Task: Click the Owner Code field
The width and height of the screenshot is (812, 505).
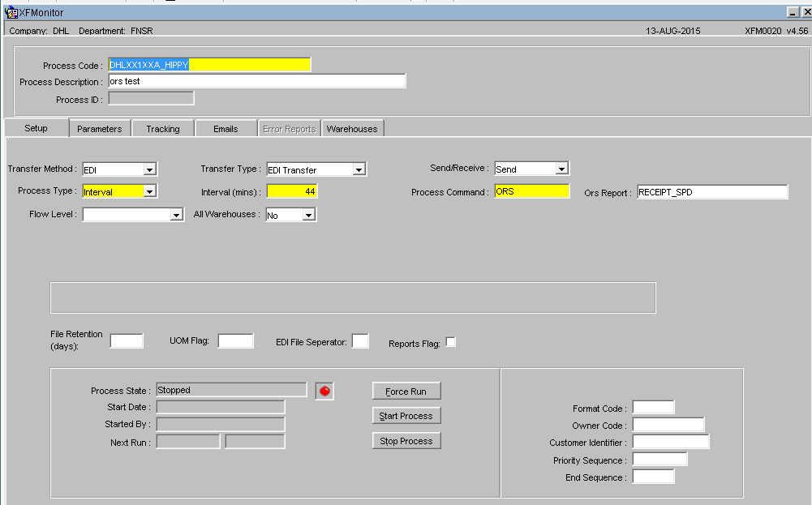Action: click(x=668, y=425)
